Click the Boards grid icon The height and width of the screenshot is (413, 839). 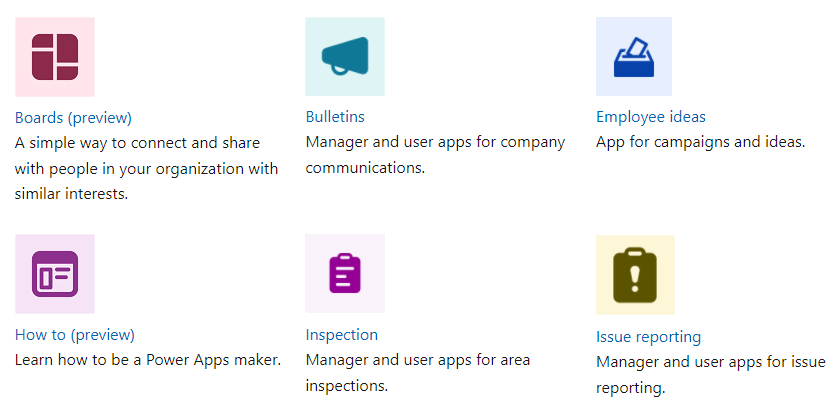(55, 57)
